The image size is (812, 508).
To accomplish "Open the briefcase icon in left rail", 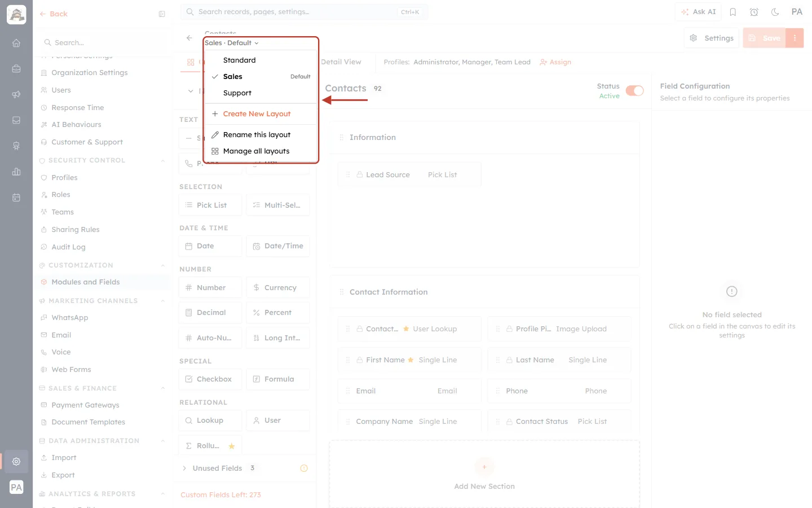I will tap(16, 69).
